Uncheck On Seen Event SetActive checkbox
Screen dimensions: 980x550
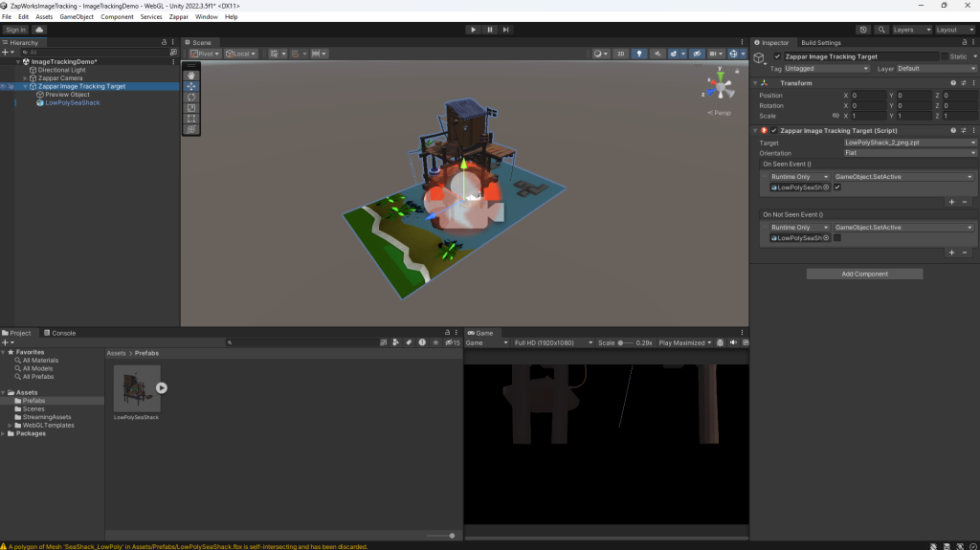[837, 187]
